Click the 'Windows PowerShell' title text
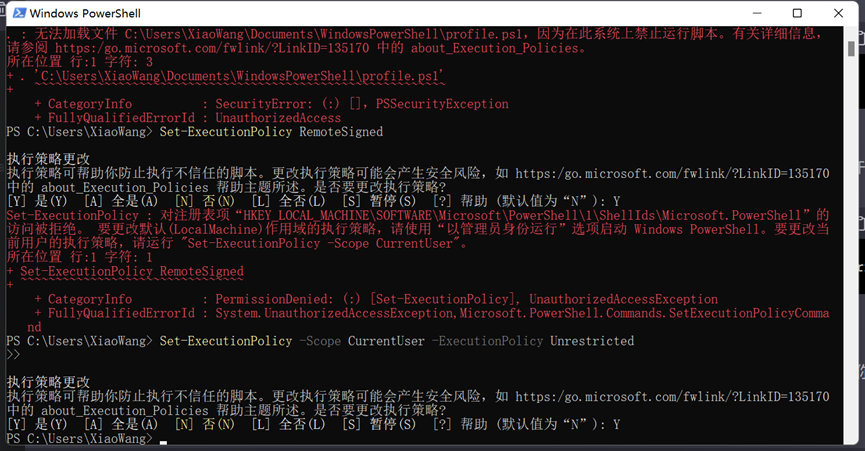This screenshot has height=451, width=865. pyautogui.click(x=85, y=13)
